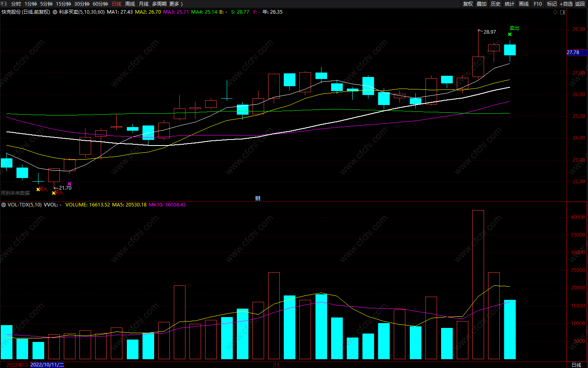Open the 统计 statistics tool
588x368 pixels.
coord(510,4)
